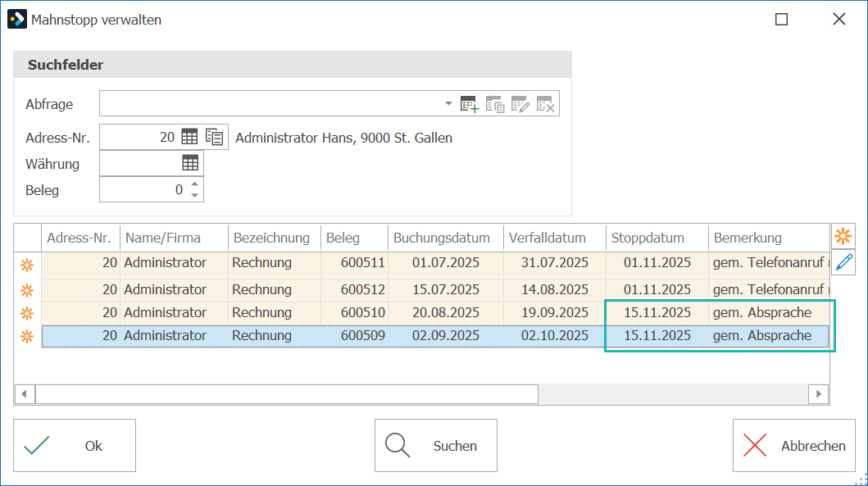868x486 pixels.
Task: Click the edit query icon
Action: click(520, 104)
